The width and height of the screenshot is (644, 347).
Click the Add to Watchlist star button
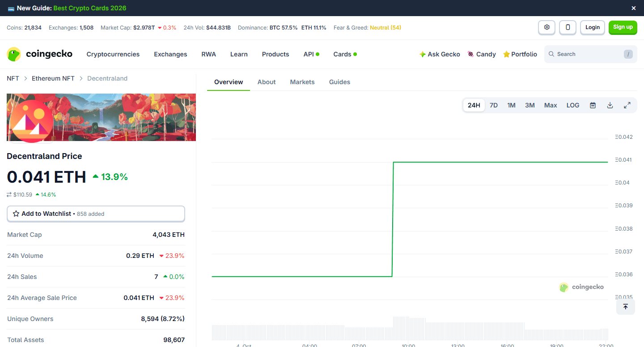click(96, 214)
